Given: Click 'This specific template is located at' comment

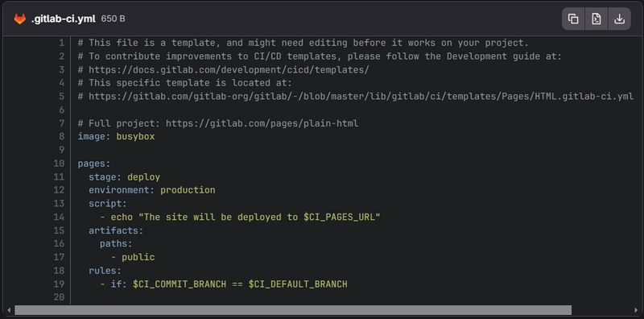Looking at the screenshot, I should pyautogui.click(x=185, y=83).
